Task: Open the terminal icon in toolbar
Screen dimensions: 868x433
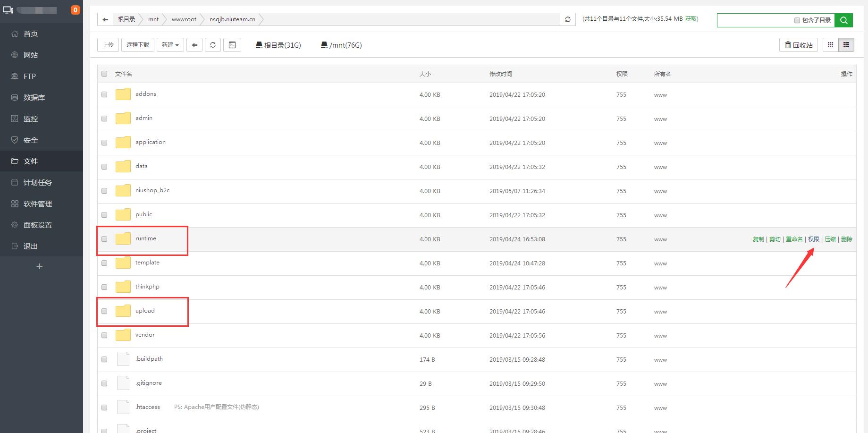Action: 232,45
